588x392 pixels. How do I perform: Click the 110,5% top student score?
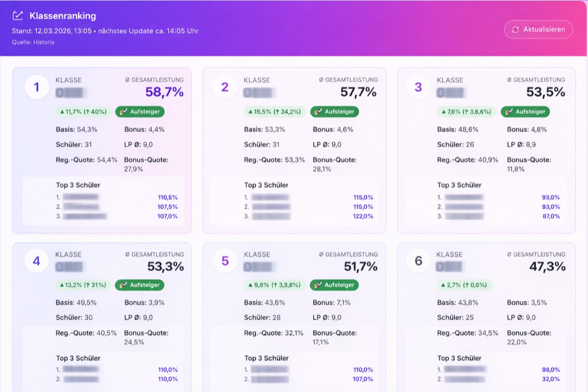pos(168,198)
